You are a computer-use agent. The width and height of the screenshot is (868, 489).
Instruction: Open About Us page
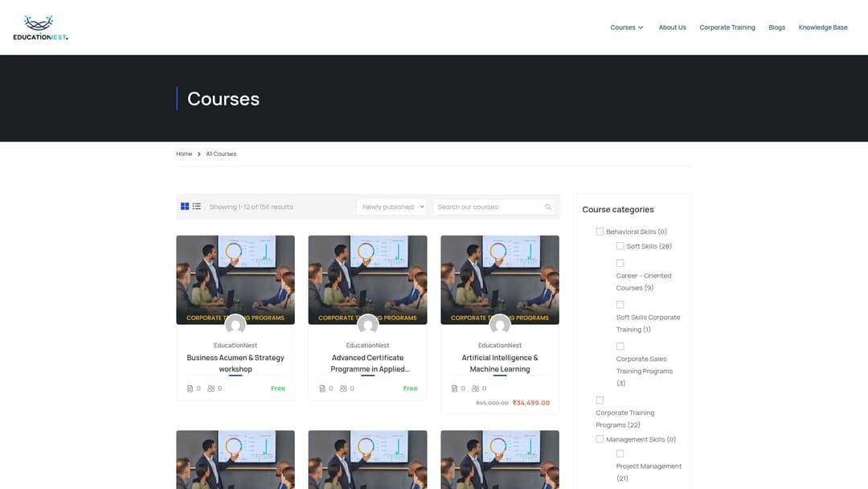click(672, 27)
